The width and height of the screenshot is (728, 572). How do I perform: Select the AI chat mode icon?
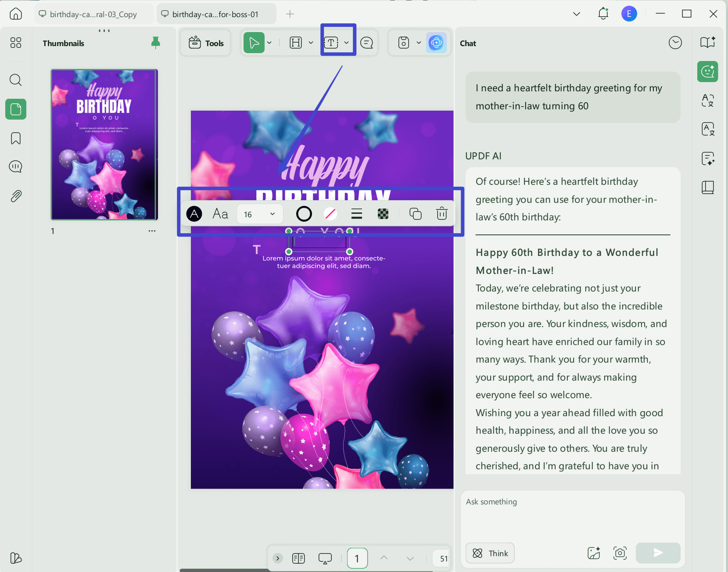pos(707,72)
